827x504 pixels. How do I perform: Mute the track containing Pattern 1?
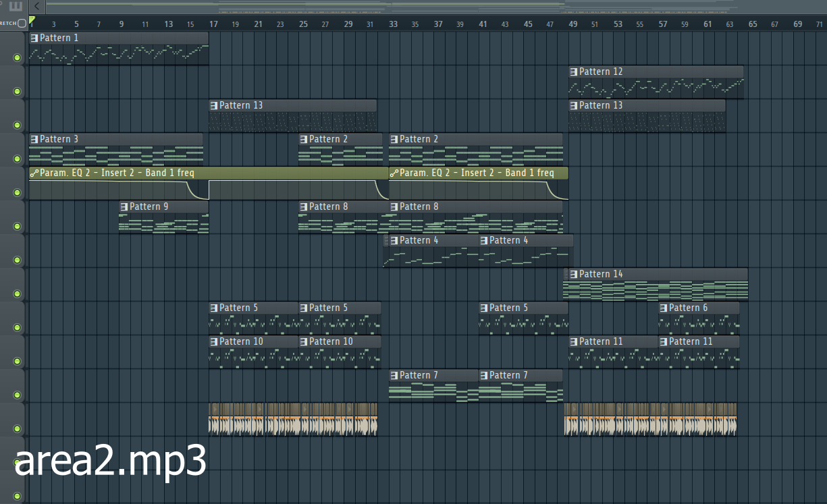17,58
